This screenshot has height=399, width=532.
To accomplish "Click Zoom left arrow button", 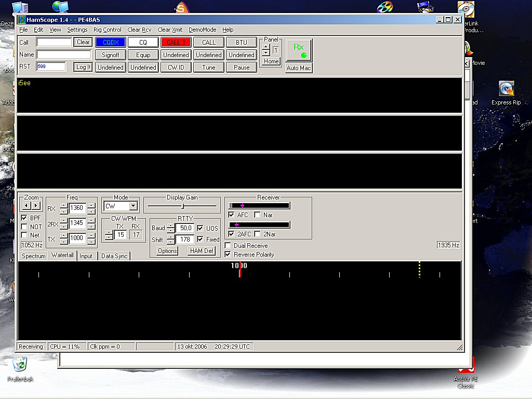I will tap(26, 206).
